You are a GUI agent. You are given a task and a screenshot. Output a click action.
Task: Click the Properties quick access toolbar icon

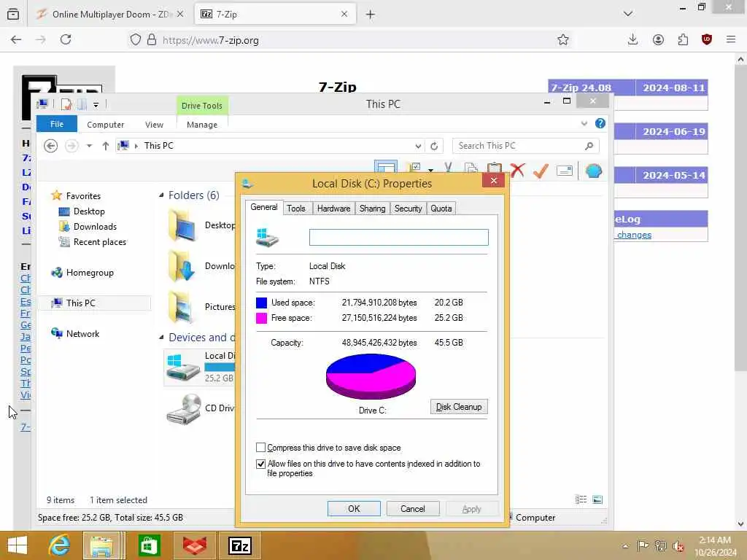66,104
